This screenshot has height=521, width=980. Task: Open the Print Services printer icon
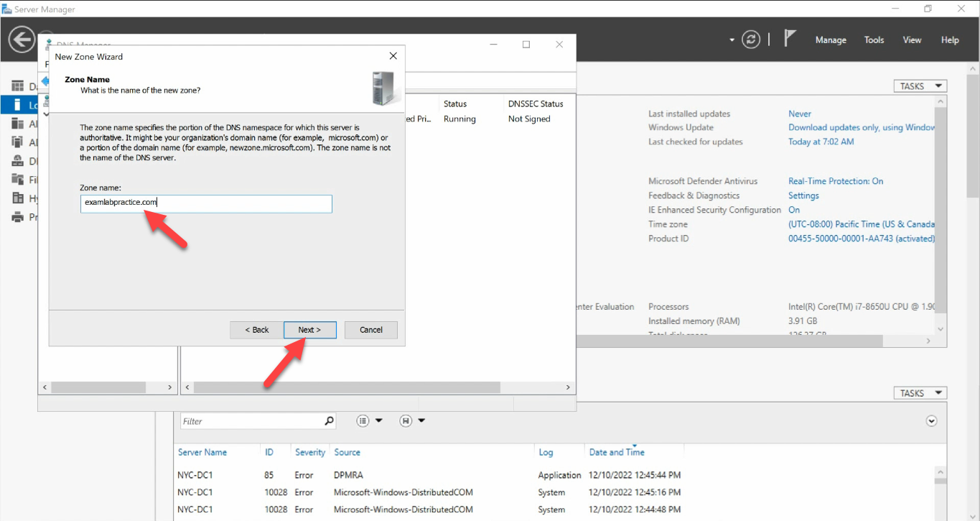(17, 217)
